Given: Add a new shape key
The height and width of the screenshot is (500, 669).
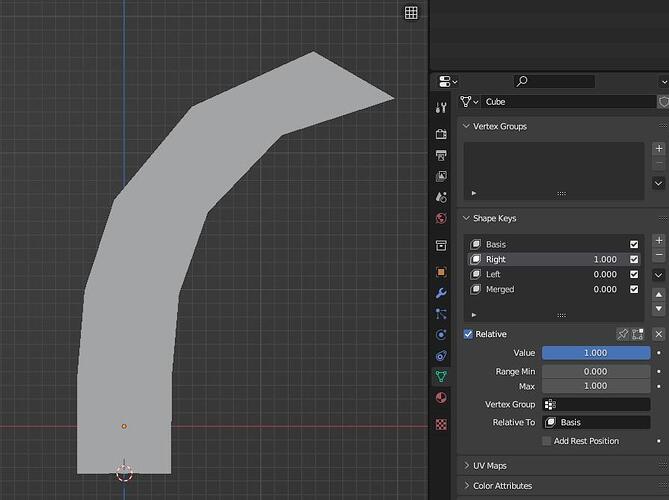Looking at the screenshot, I should [659, 240].
